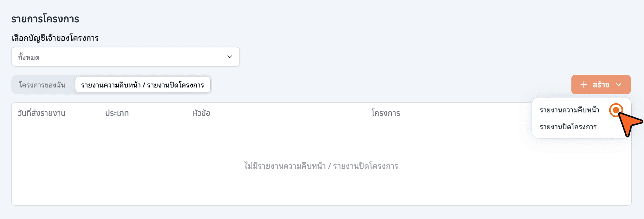Click the หัวข้อ column header

pos(201,113)
